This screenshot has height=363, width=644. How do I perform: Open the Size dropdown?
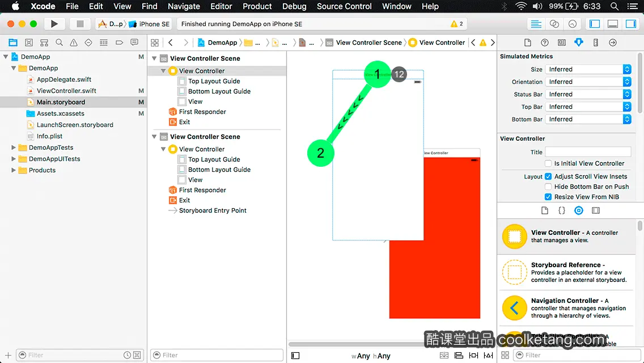click(588, 69)
